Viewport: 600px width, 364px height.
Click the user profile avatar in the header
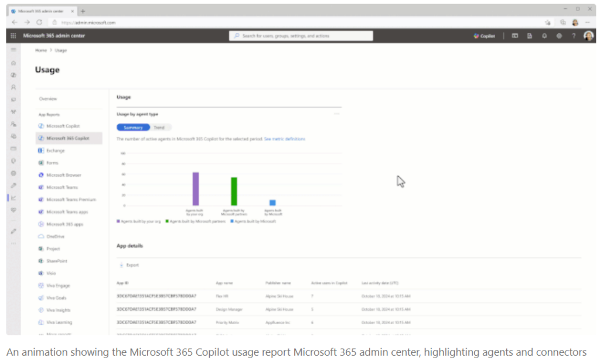(588, 36)
